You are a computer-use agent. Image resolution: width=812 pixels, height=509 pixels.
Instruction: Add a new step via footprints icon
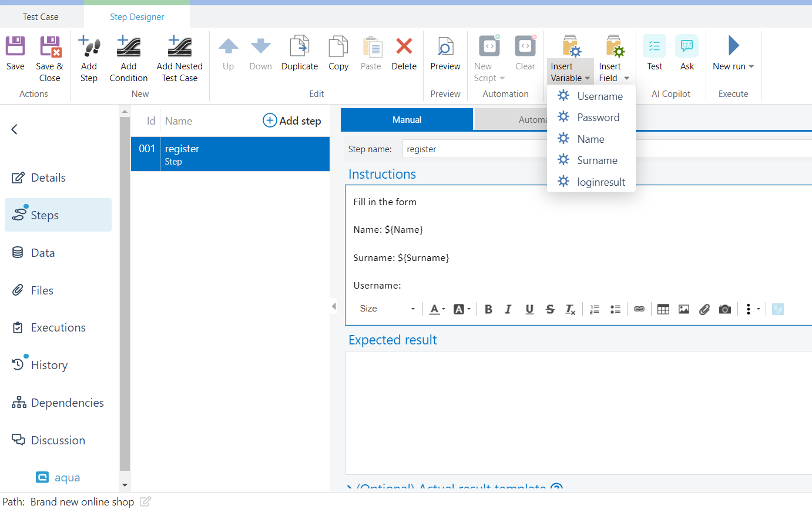(89, 47)
